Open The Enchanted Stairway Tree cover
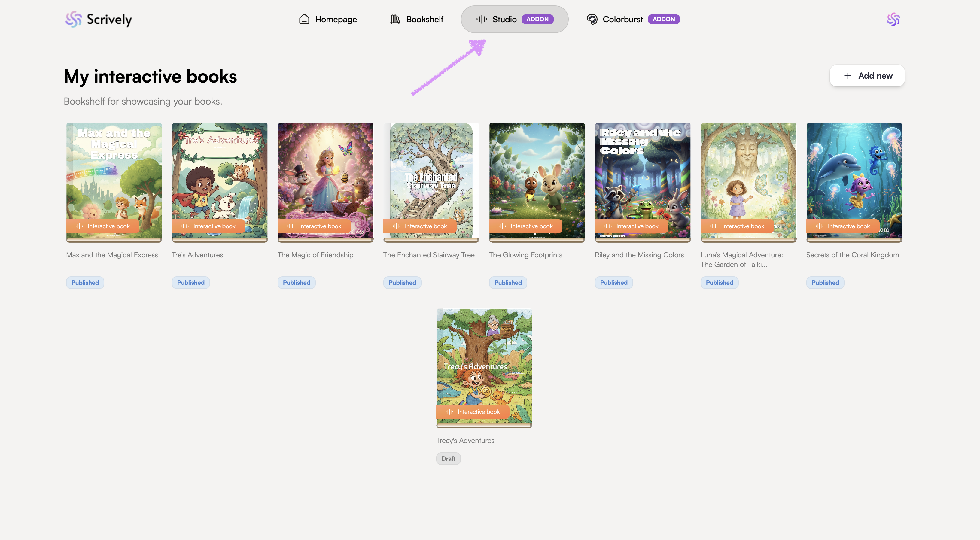 coord(431,175)
